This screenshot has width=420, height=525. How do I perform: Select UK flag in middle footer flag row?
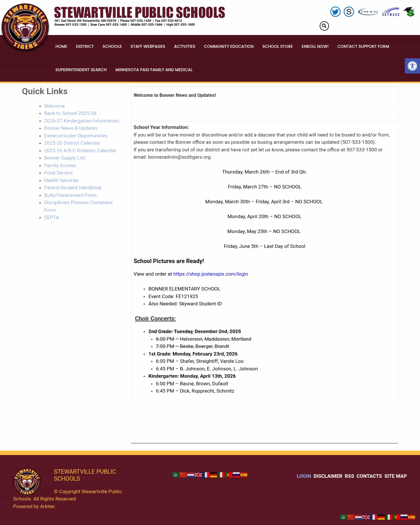(x=198, y=475)
